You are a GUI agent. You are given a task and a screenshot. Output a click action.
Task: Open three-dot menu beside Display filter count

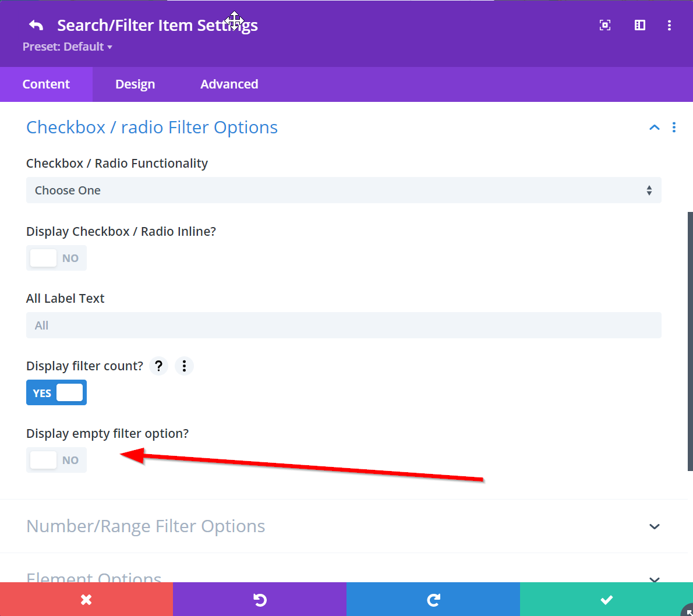[184, 366]
